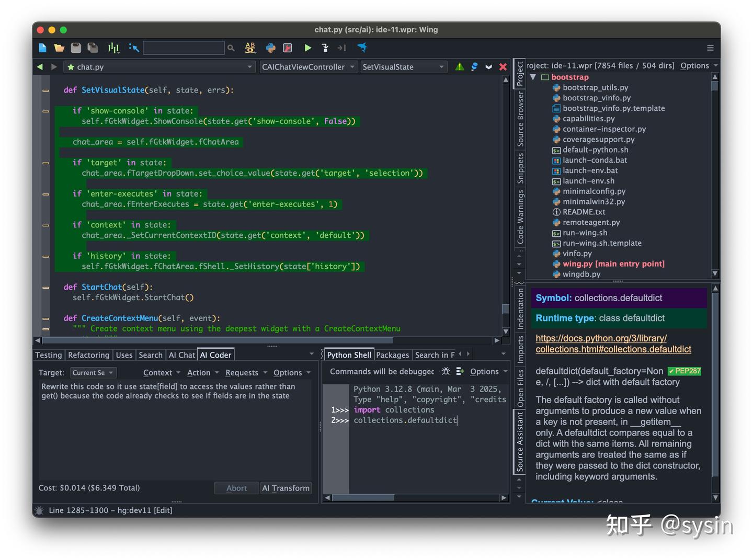This screenshot has height=560, width=753.
Task: Open the SetVisualState scope dropdown
Action: coord(404,67)
